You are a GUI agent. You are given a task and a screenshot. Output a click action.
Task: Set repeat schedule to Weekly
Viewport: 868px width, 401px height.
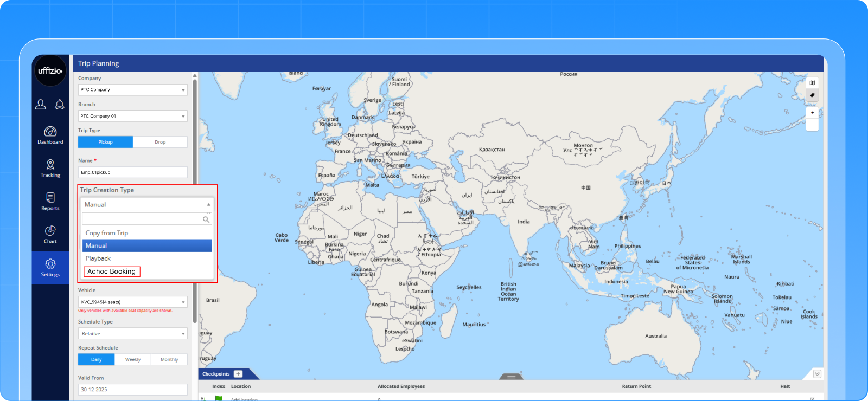pyautogui.click(x=133, y=359)
